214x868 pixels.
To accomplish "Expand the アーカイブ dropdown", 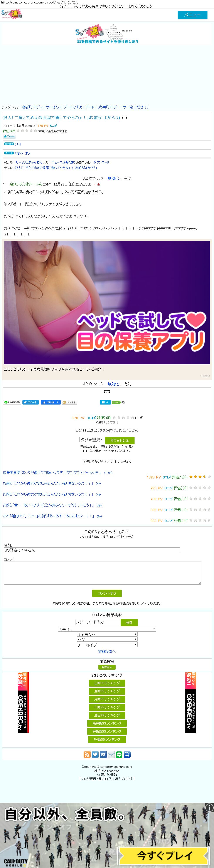I will click(x=107, y=645).
